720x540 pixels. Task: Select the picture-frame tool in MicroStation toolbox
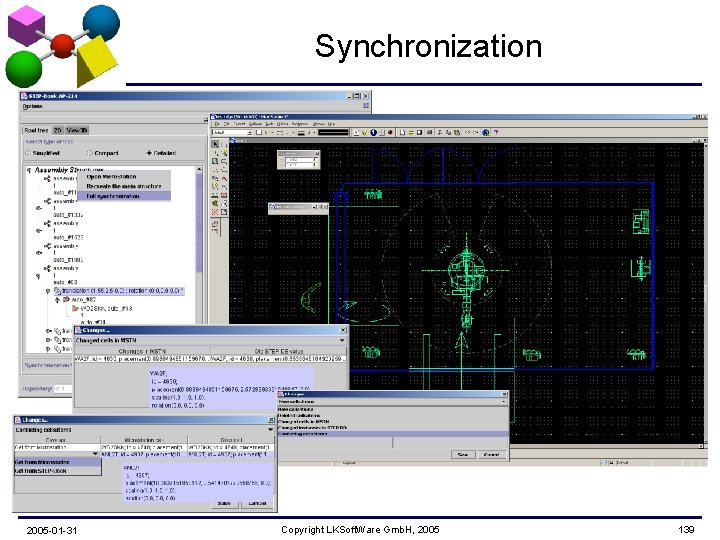[224, 195]
